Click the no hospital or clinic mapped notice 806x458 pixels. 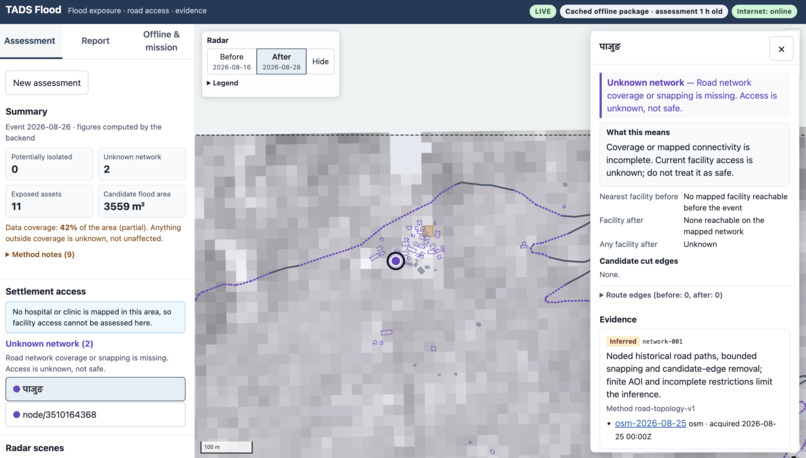point(95,317)
